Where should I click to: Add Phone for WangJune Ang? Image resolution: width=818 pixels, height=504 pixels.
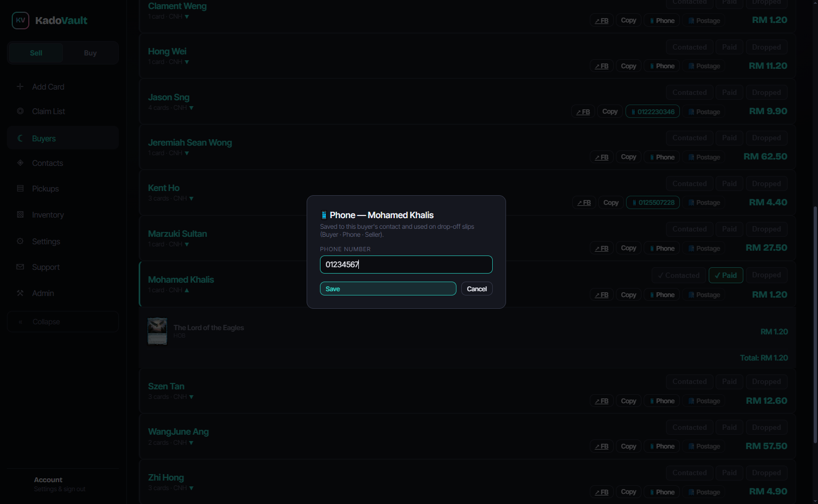(662, 446)
